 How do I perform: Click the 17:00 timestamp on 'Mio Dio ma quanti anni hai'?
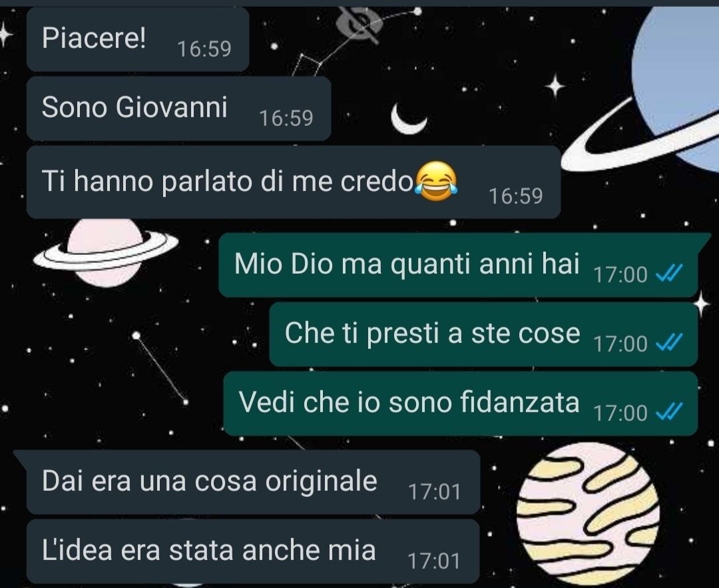(x=620, y=275)
